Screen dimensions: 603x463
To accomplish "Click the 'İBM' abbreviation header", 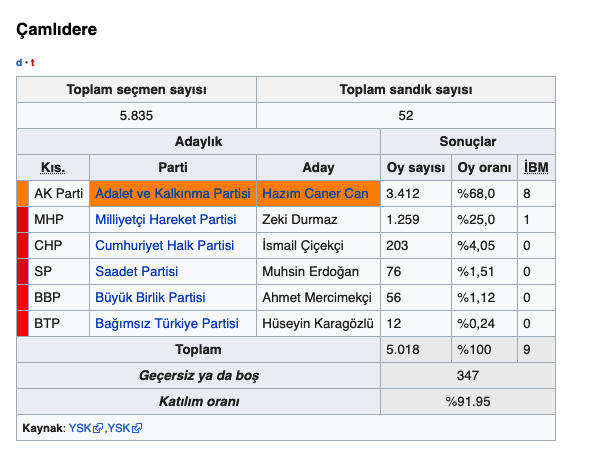I will tap(536, 167).
